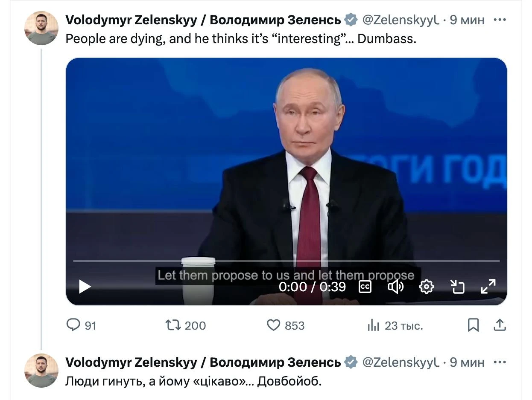Open the first tweet's 9 мин timestamp

tap(467, 20)
